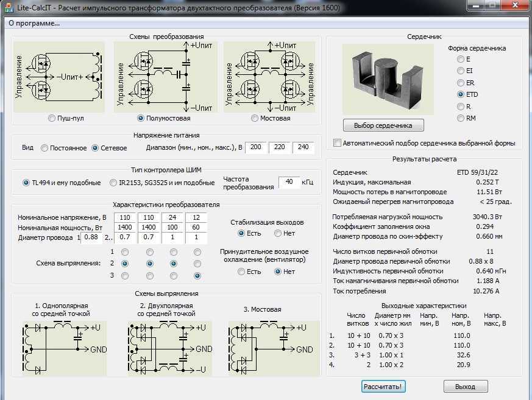532x400 pixels.
Task: Set rectifier scheme 2 for third output
Action: 174,264
